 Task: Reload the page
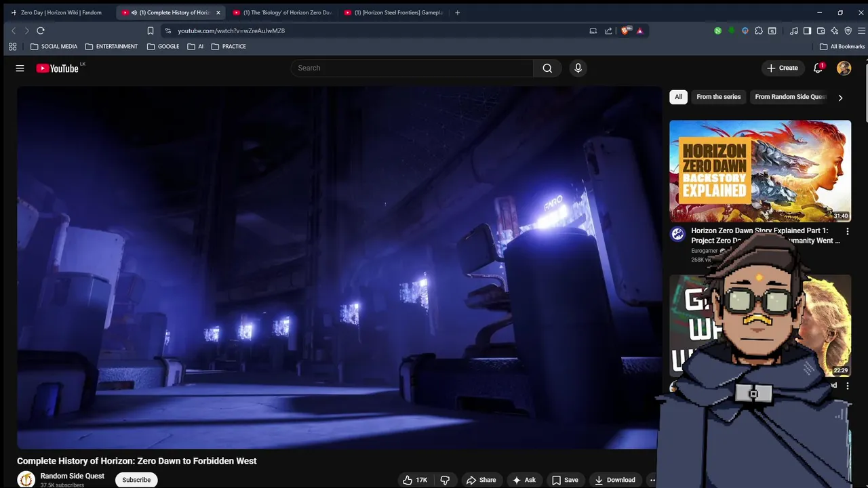click(41, 30)
